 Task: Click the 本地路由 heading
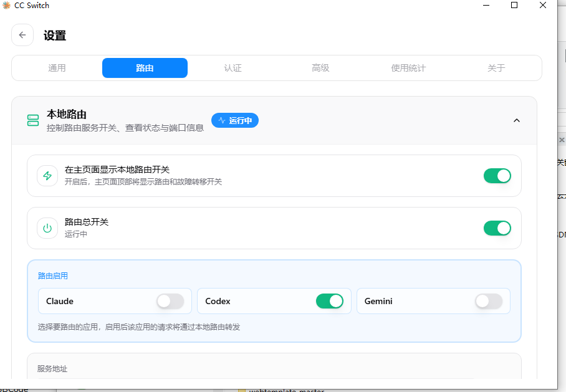pyautogui.click(x=67, y=115)
